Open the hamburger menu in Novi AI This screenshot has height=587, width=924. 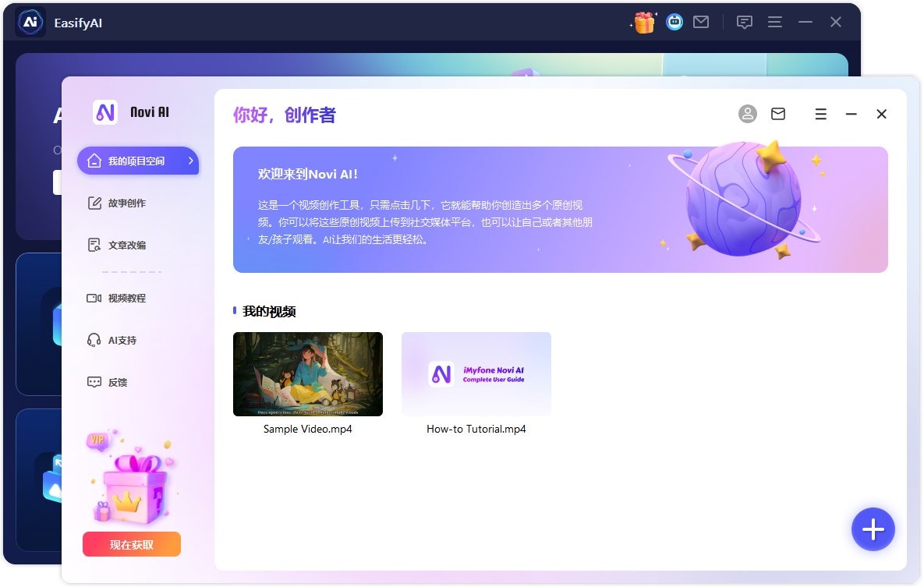tap(820, 114)
